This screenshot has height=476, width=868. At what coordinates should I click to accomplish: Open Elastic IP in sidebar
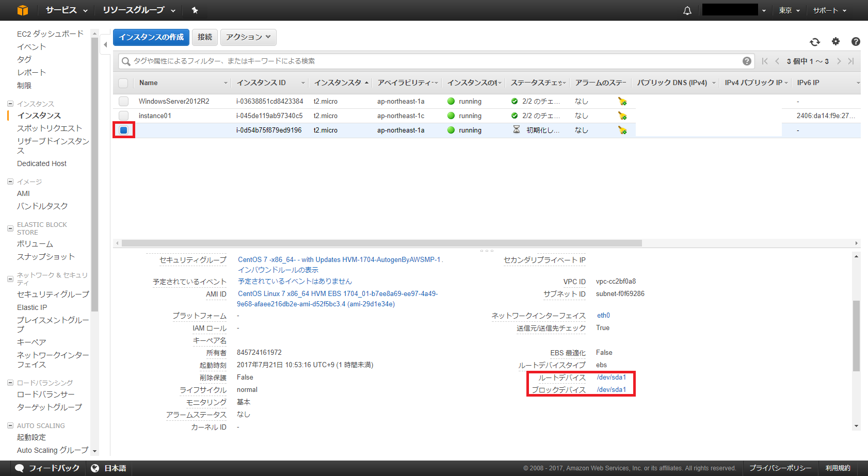tap(32, 307)
